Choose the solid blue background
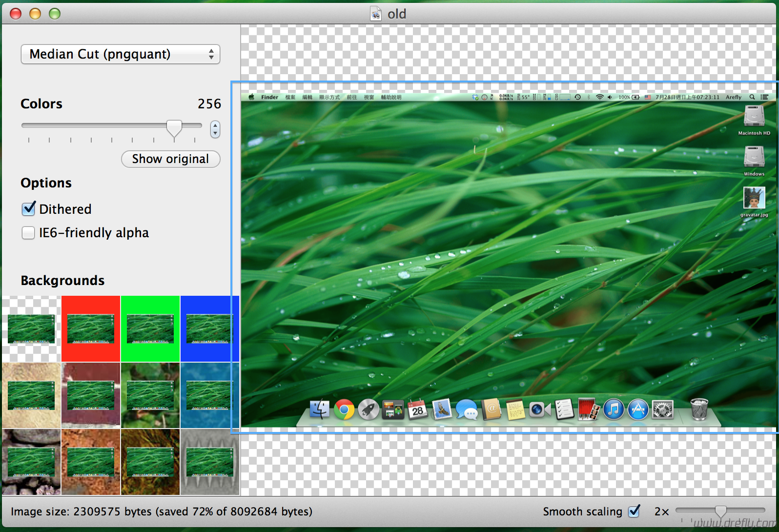Viewport: 779px width, 532px height. [x=209, y=328]
